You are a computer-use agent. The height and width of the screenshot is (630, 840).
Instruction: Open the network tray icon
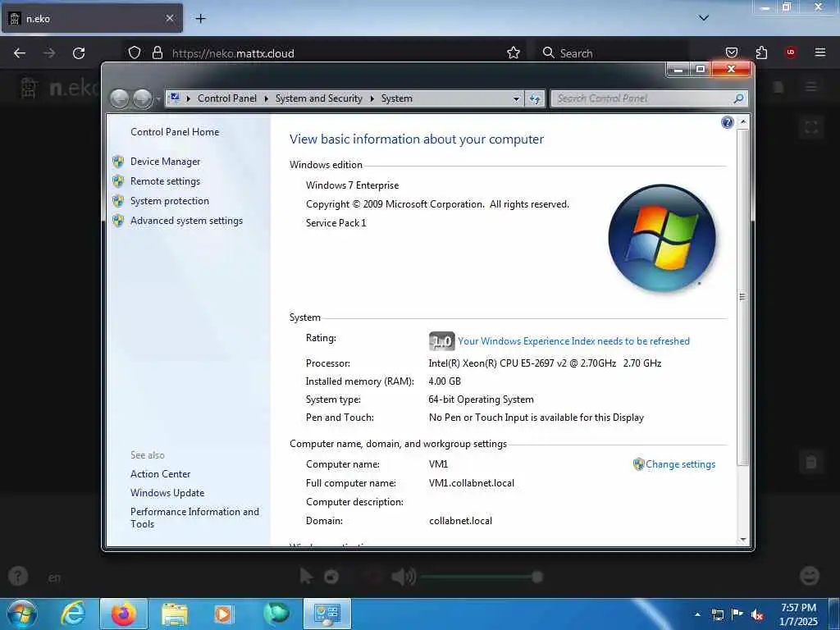(x=717, y=614)
